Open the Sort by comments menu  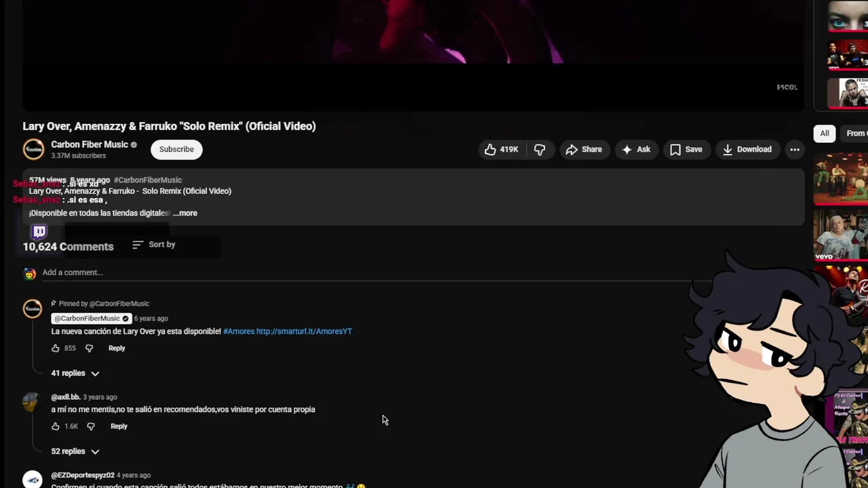[x=154, y=245]
